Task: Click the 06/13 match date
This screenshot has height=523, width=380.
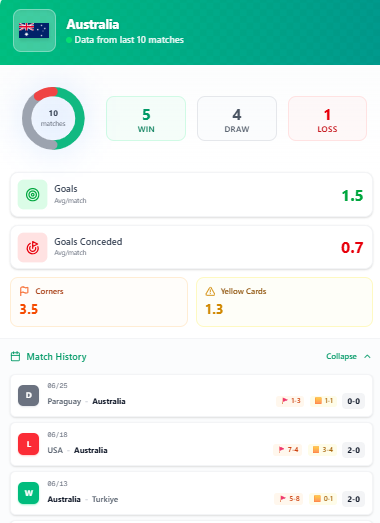Action: tap(57, 484)
